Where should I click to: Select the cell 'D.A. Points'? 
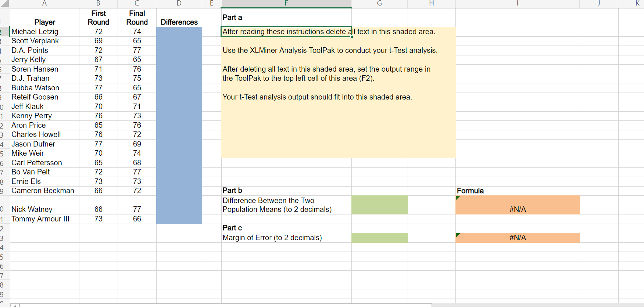[44, 50]
